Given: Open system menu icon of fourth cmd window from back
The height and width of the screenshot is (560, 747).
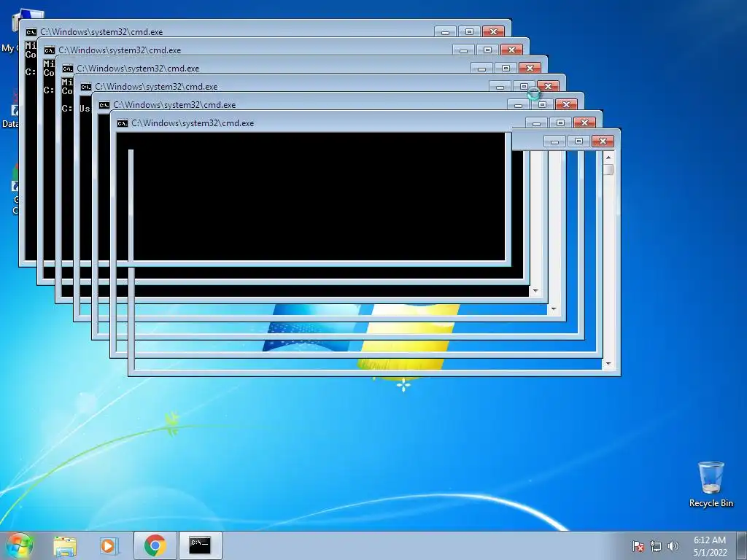Looking at the screenshot, I should [x=86, y=87].
